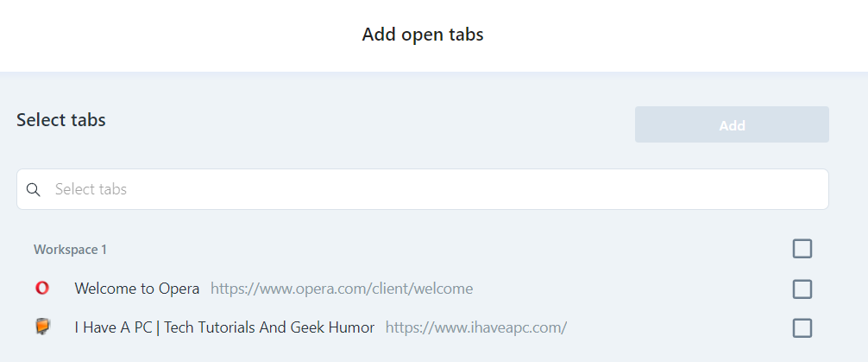Click the www.ihaveapc.com URL

click(476, 327)
